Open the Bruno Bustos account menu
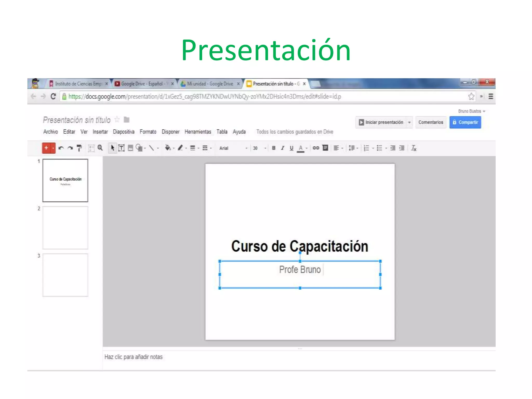 click(x=472, y=111)
